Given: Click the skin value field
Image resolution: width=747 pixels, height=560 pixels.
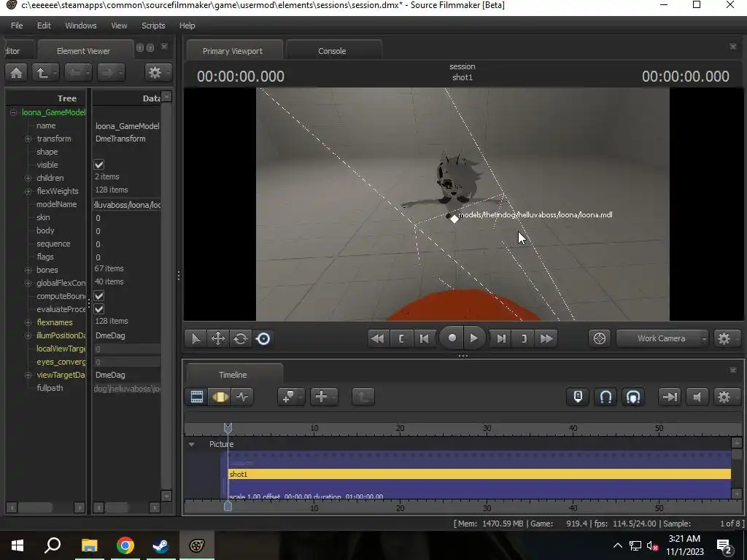Looking at the screenshot, I should (x=127, y=218).
